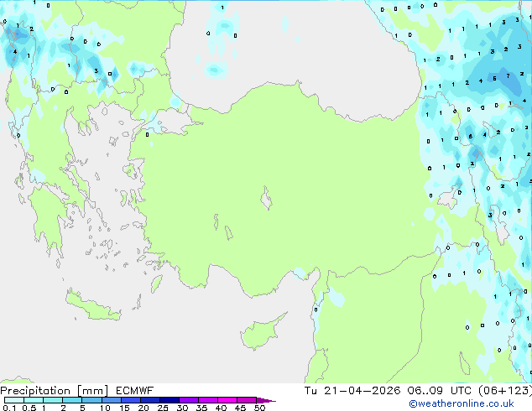Click the 5–10 mm legend color swatch
This screenshot has width=532, height=411.
91,400
